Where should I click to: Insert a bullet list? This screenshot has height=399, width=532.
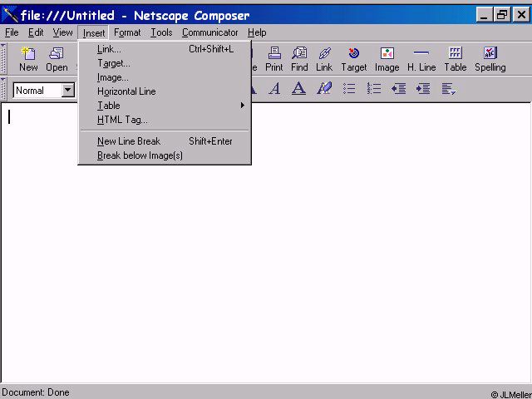tap(349, 89)
